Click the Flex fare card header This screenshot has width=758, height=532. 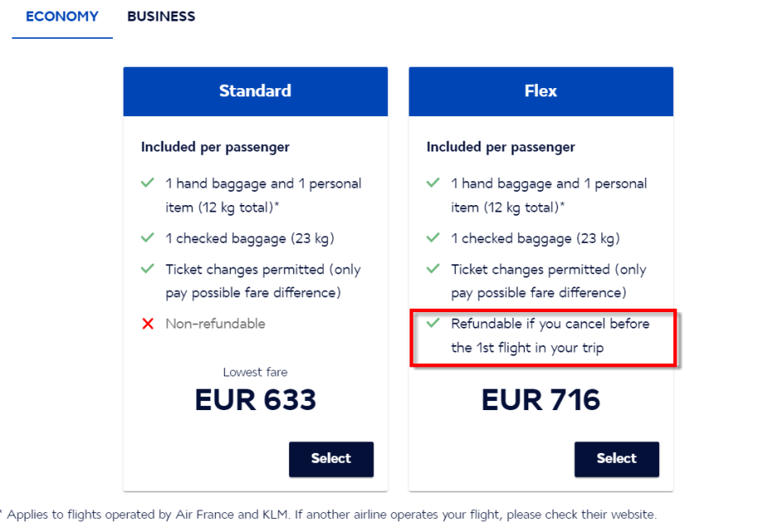(x=540, y=91)
